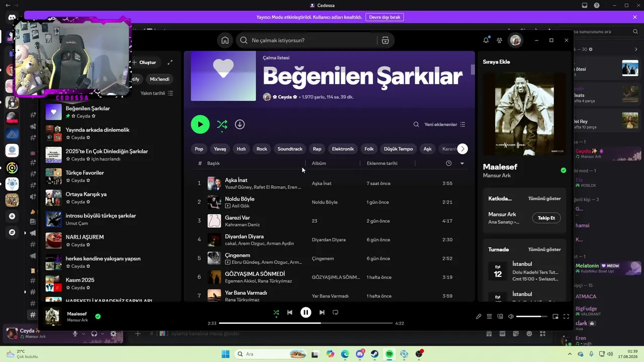Select the Rap filter chip
The width and height of the screenshot is (644, 362).
[317, 149]
